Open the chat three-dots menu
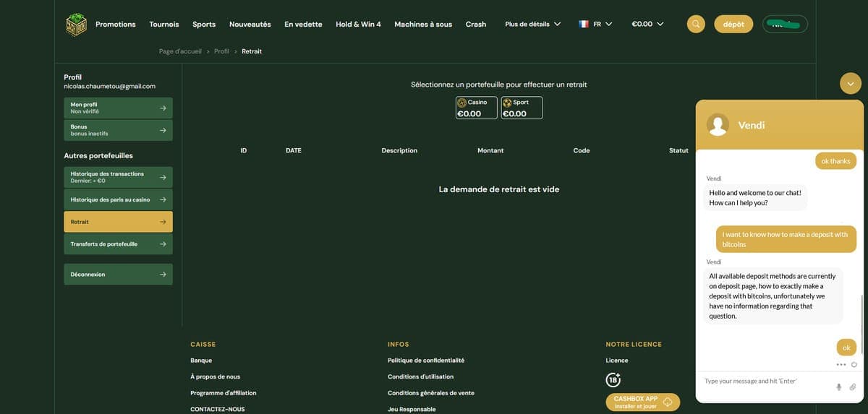The height and width of the screenshot is (414, 868). (841, 365)
